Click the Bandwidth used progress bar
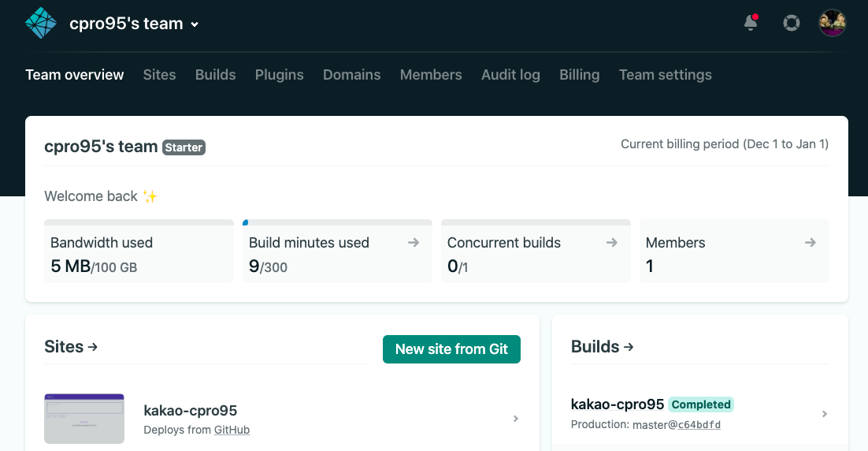 139,222
